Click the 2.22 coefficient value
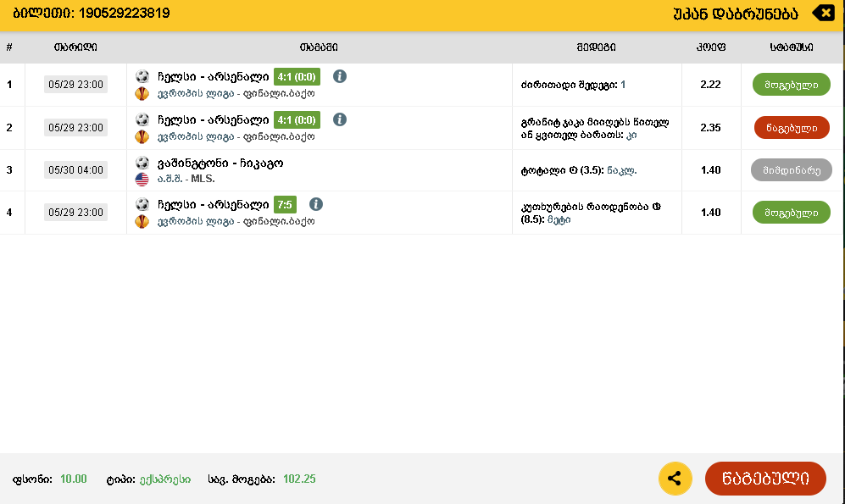Screen dimensions: 845x504 click(710, 85)
